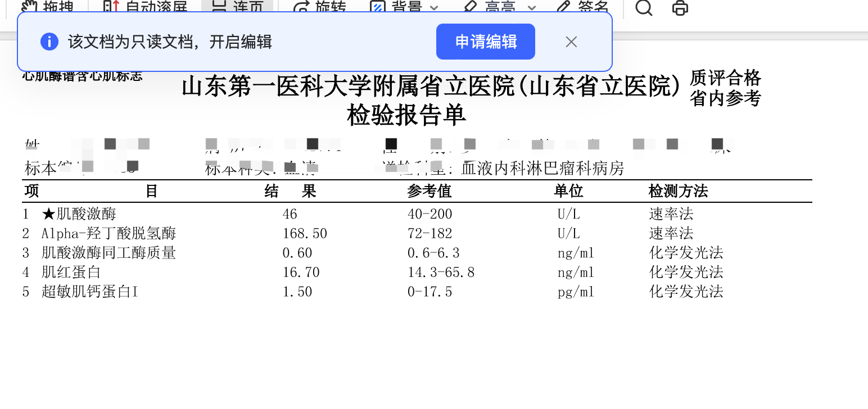Click the 项 目 column header
The height and width of the screenshot is (409, 868).
click(x=91, y=191)
